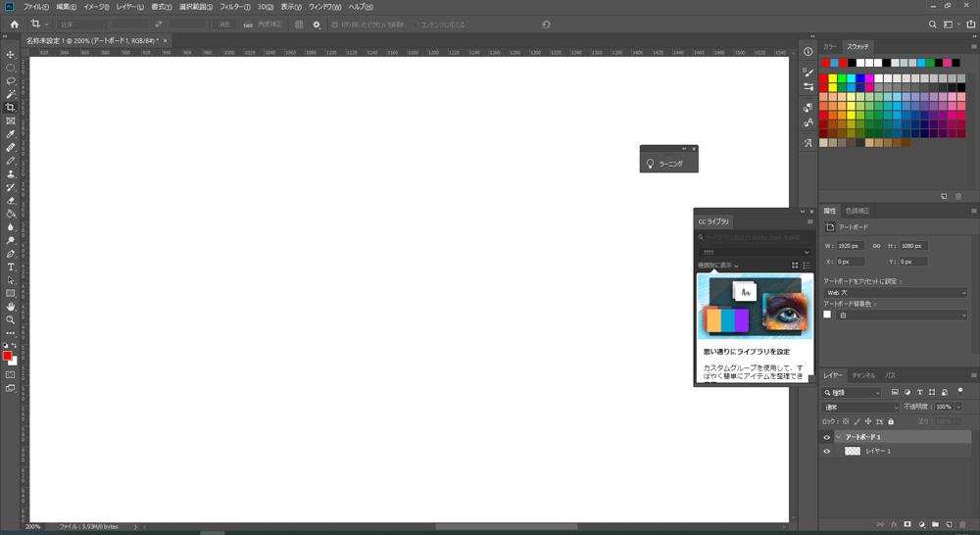Image resolution: width=980 pixels, height=535 pixels.
Task: Open the CC library selector dropdown
Action: click(x=755, y=252)
